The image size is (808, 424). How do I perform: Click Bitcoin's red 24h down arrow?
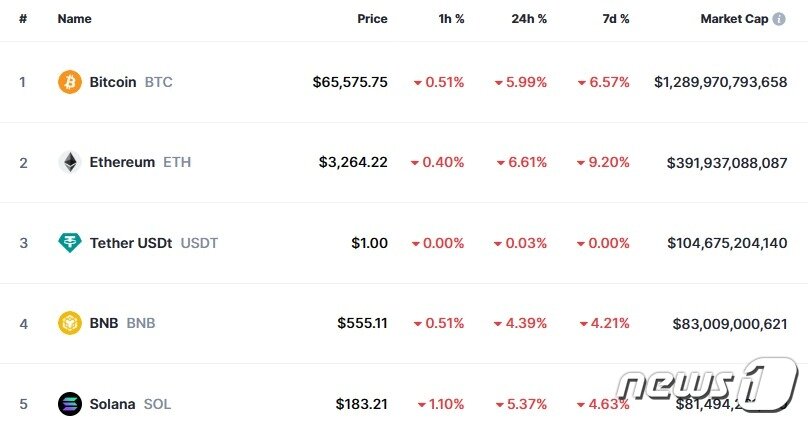(x=498, y=83)
